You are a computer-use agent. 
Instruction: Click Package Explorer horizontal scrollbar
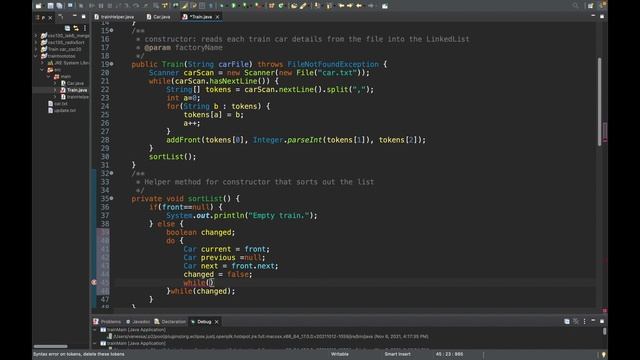(x=51, y=347)
